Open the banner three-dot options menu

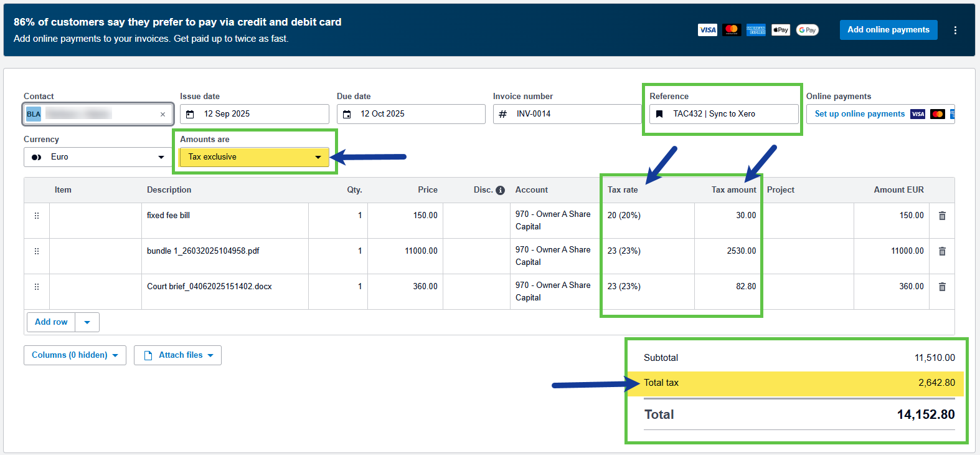pos(955,30)
